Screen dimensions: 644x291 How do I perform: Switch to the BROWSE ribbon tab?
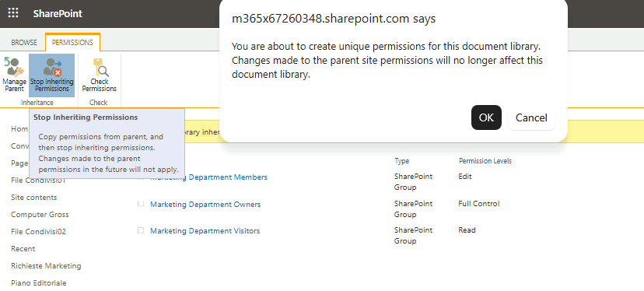click(x=24, y=43)
